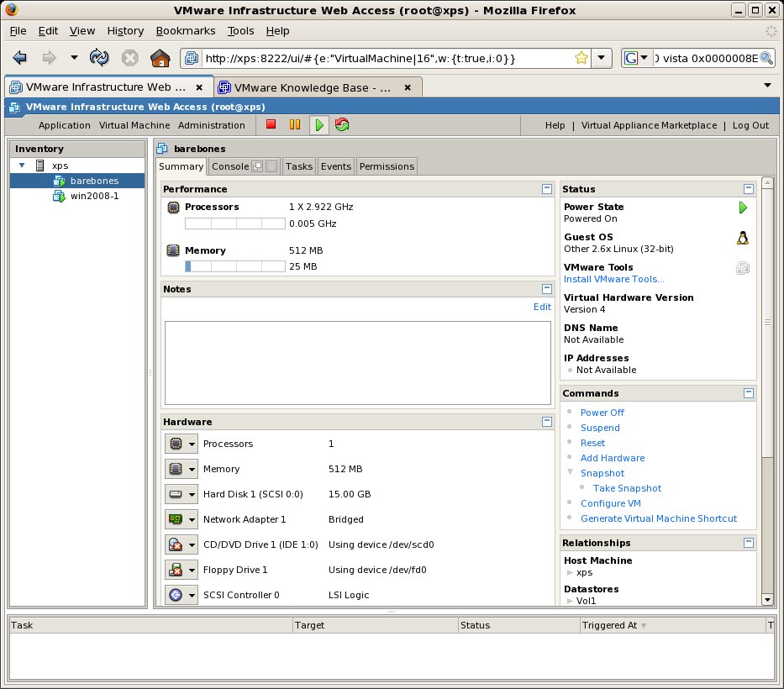Open console in new window icon
Viewport: 784px width, 689px height.
pyautogui.click(x=258, y=166)
